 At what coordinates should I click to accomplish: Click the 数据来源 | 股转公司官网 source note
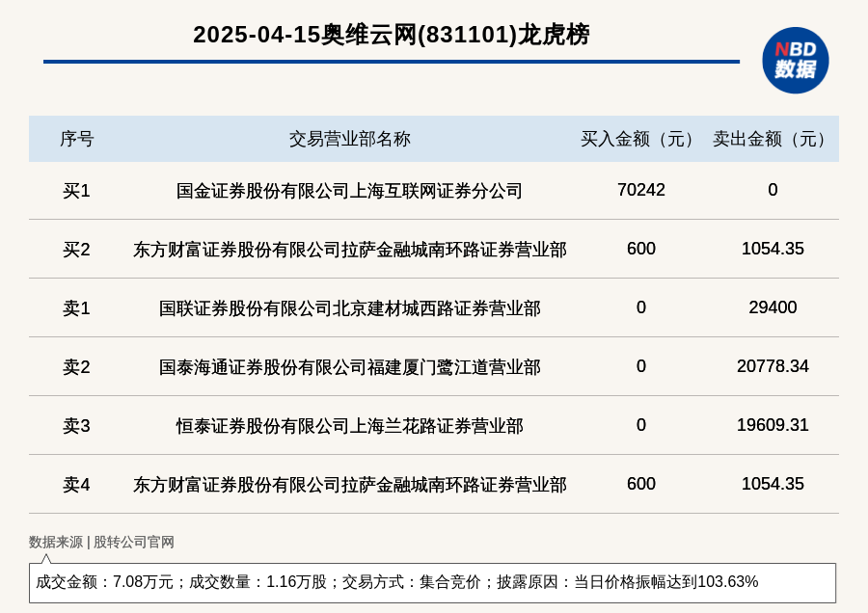click(101, 542)
